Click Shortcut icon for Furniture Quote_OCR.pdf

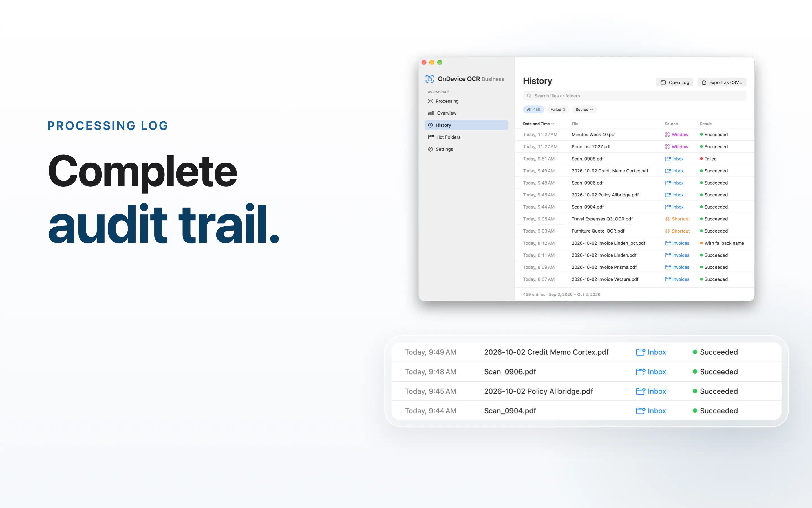tap(667, 231)
